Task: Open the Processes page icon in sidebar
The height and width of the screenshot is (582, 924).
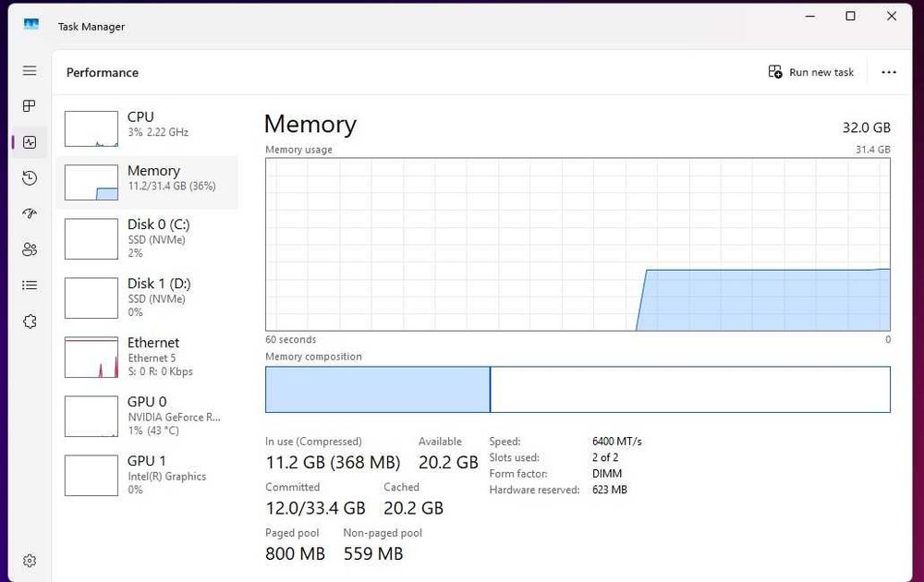Action: (30, 106)
